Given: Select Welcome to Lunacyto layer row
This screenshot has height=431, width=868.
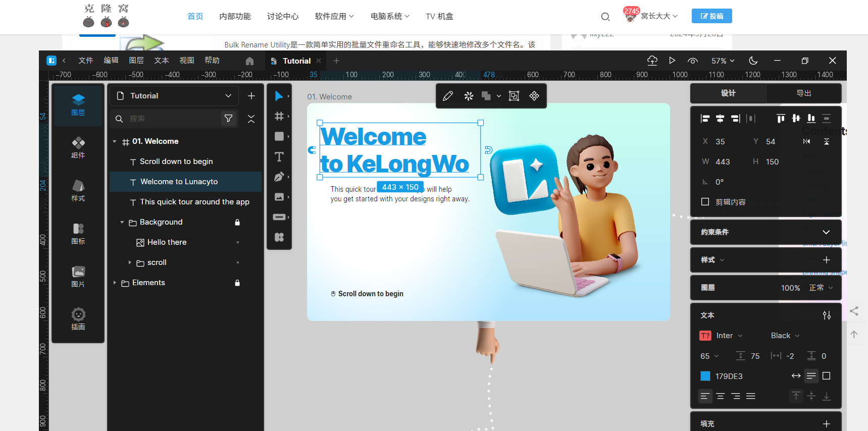Looking at the screenshot, I should point(185,182).
